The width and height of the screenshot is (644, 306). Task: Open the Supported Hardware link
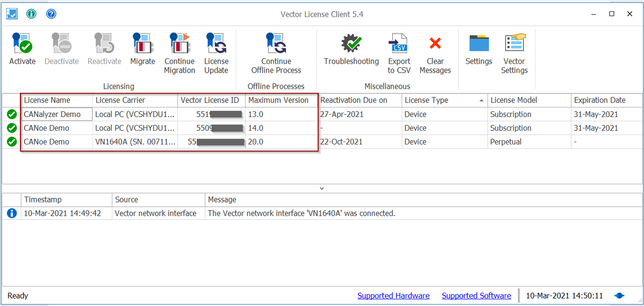coord(393,296)
